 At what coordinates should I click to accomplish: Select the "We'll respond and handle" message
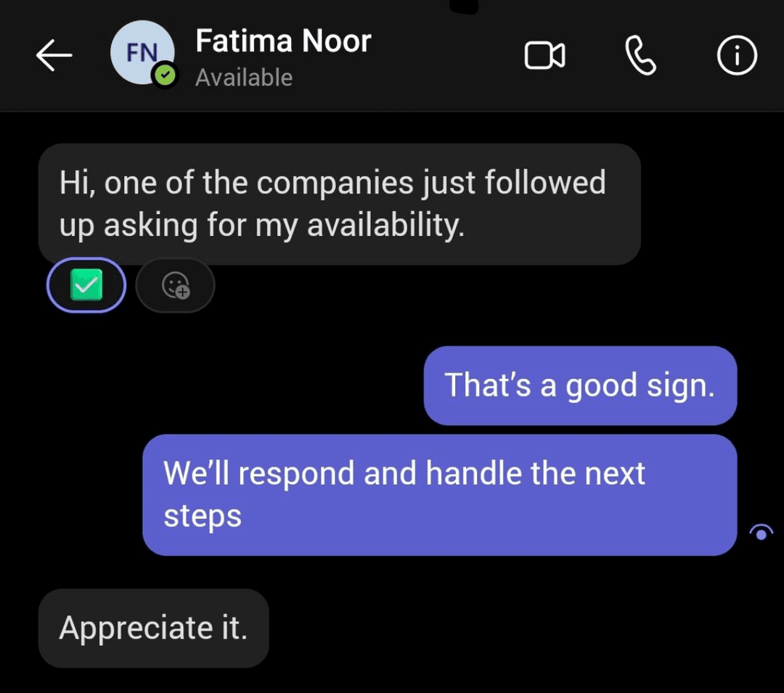[x=439, y=495]
